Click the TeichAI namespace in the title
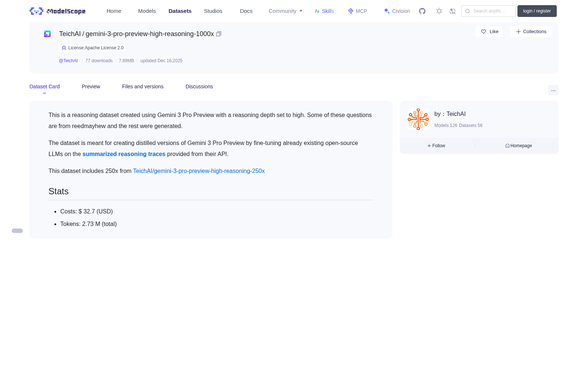Viewport: 588px width, 368px height. tap(70, 34)
